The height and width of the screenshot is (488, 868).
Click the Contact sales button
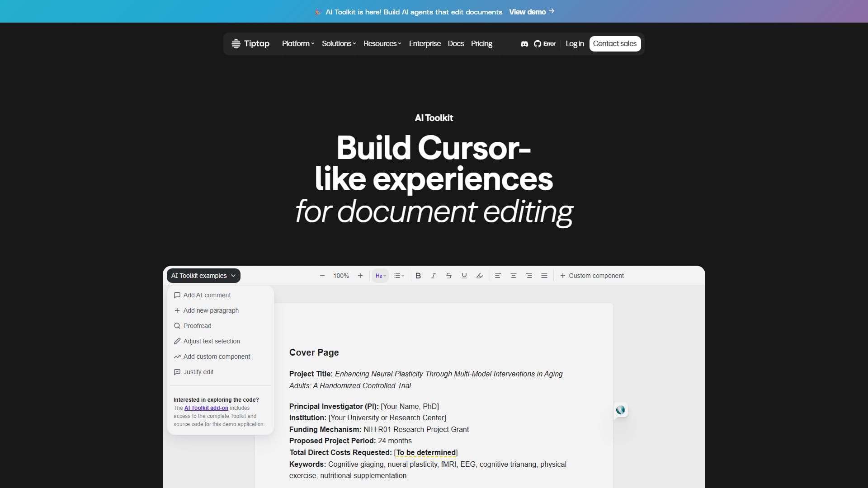(615, 44)
